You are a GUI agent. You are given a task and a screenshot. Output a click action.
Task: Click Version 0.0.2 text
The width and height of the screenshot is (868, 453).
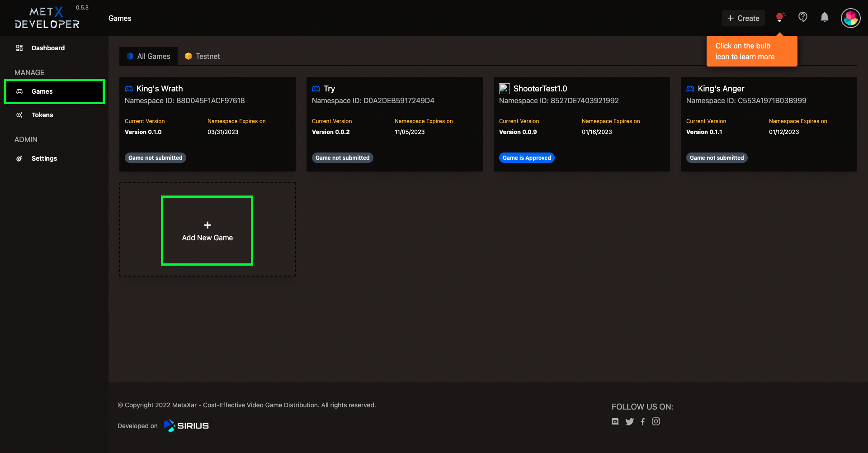tap(330, 132)
